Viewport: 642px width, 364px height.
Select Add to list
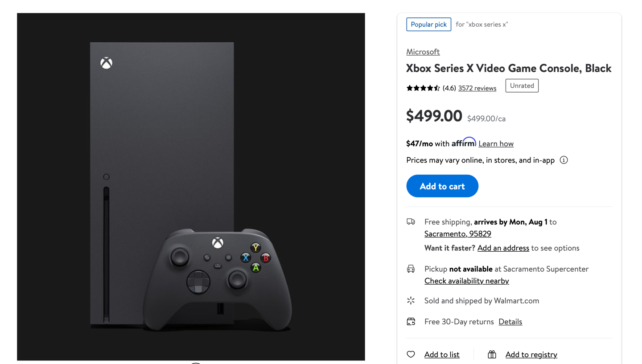pyautogui.click(x=441, y=354)
